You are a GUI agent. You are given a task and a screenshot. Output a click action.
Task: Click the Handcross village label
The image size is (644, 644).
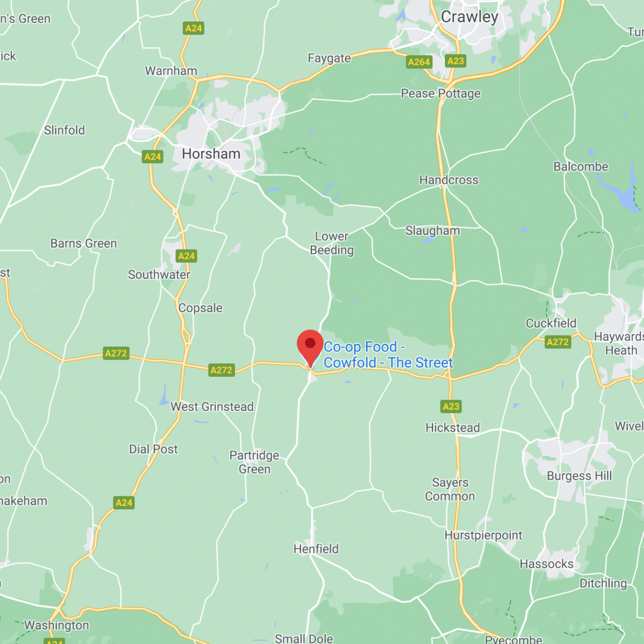coord(449,180)
